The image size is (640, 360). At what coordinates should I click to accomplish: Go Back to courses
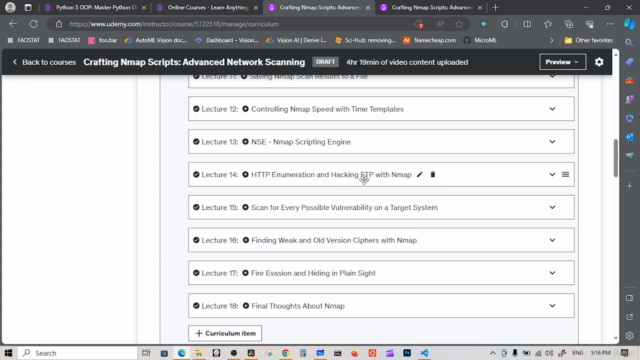pyautogui.click(x=44, y=62)
